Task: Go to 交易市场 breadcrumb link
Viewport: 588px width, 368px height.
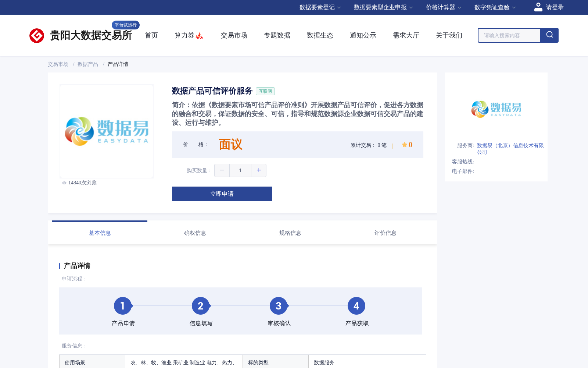Action: [x=58, y=64]
